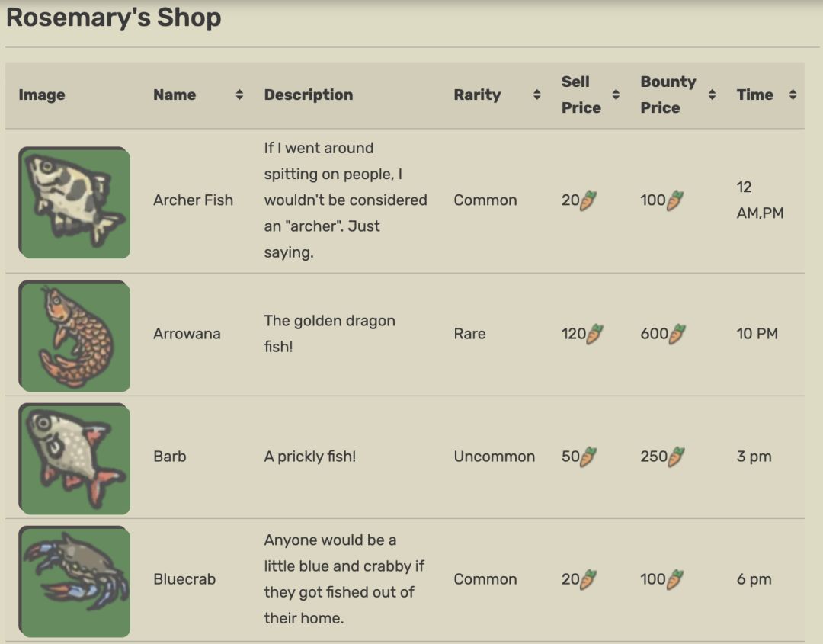Select the Bluecrab name cell

click(184, 579)
